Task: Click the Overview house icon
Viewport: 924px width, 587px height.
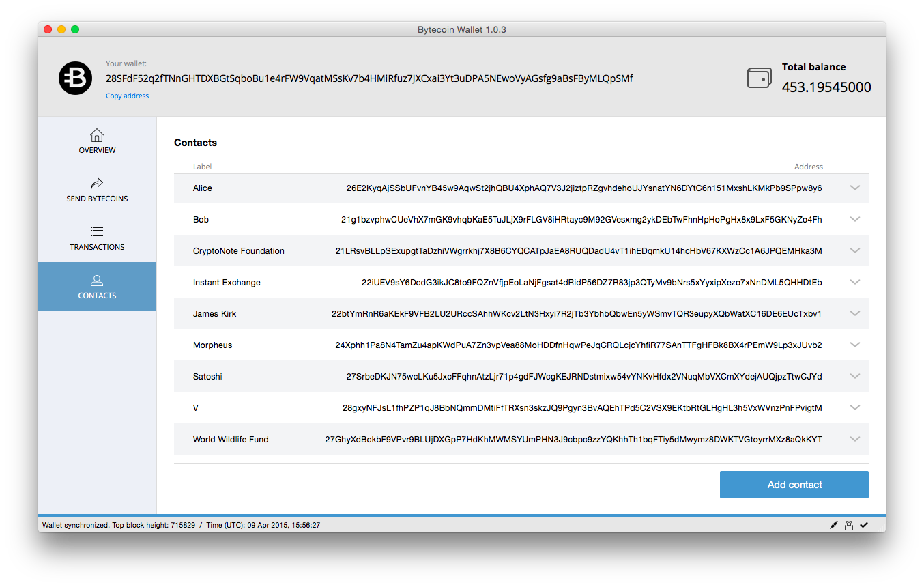Action: (97, 134)
